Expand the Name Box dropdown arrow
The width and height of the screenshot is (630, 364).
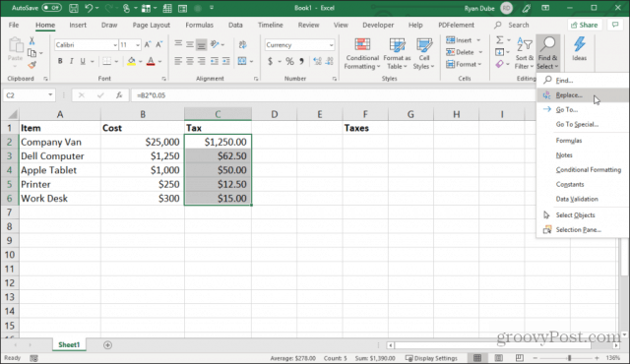[50, 95]
